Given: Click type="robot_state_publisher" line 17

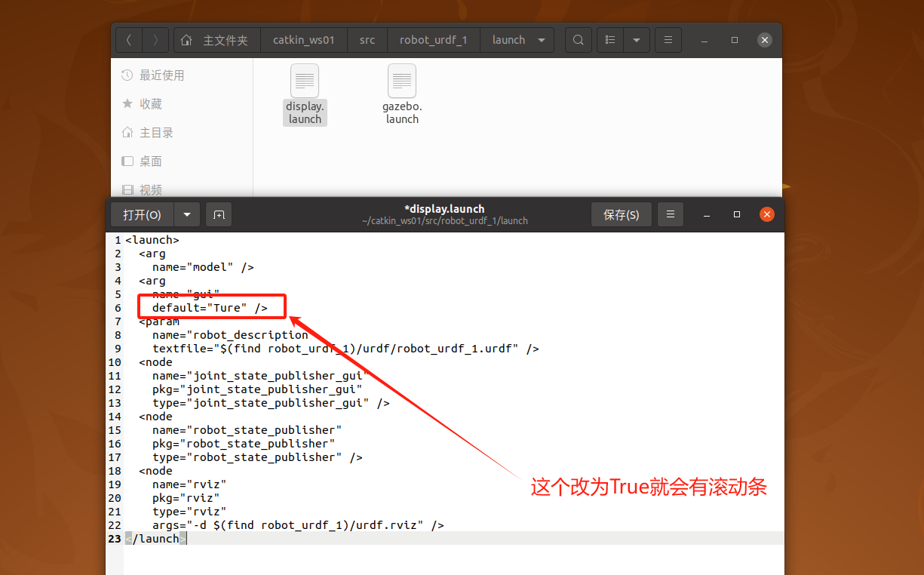Looking at the screenshot, I should click(x=257, y=457).
